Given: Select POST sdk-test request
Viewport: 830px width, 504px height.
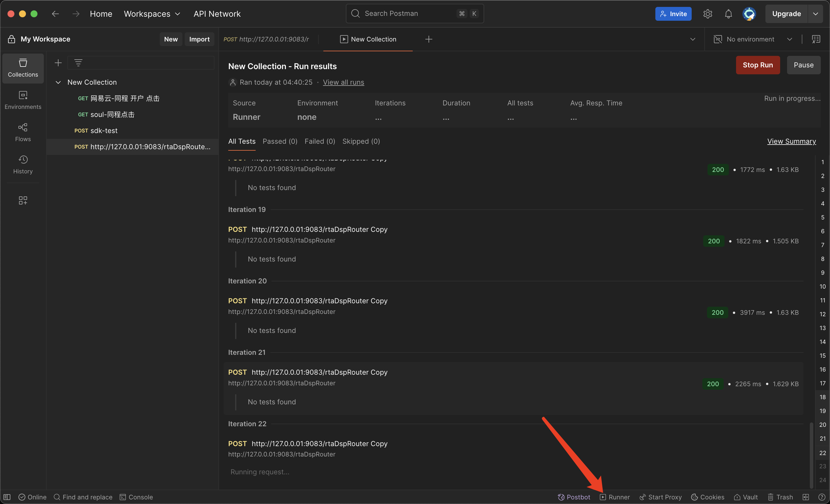Looking at the screenshot, I should pyautogui.click(x=133, y=131).
